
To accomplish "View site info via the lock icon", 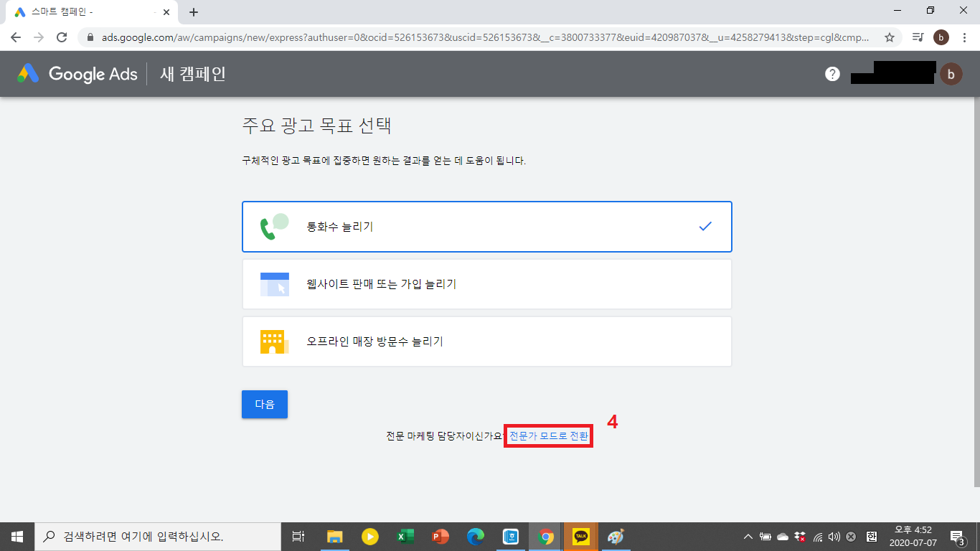I will pos(90,37).
